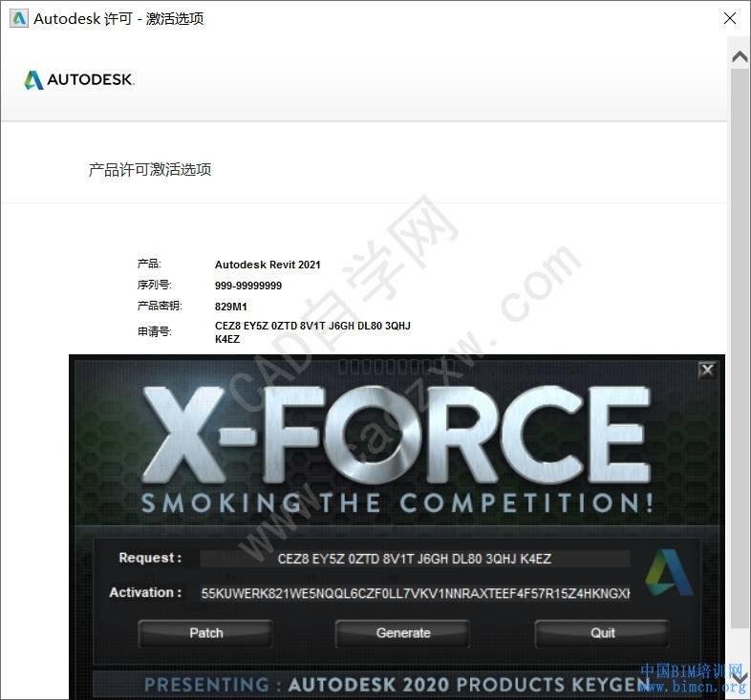Click inside the Request code field
This screenshot has width=751, height=700.
[x=415, y=559]
